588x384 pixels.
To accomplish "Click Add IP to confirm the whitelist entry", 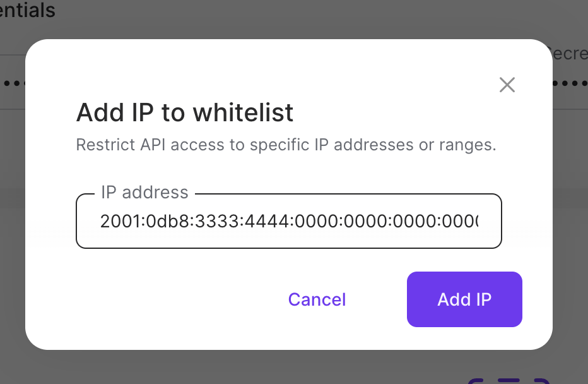I will (x=464, y=299).
